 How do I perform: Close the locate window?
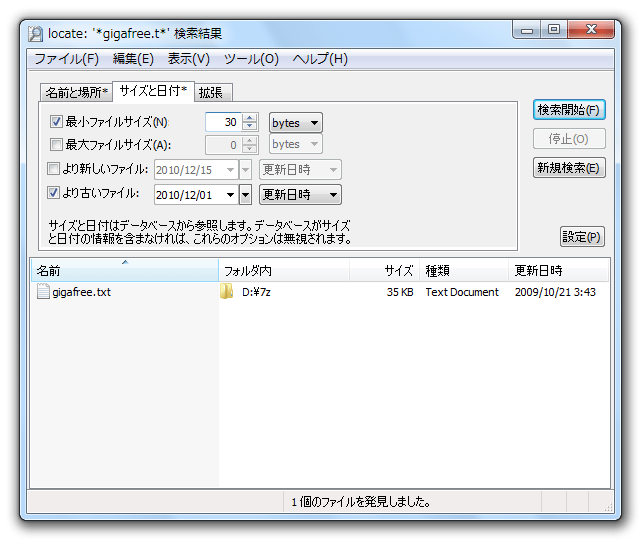(591, 30)
